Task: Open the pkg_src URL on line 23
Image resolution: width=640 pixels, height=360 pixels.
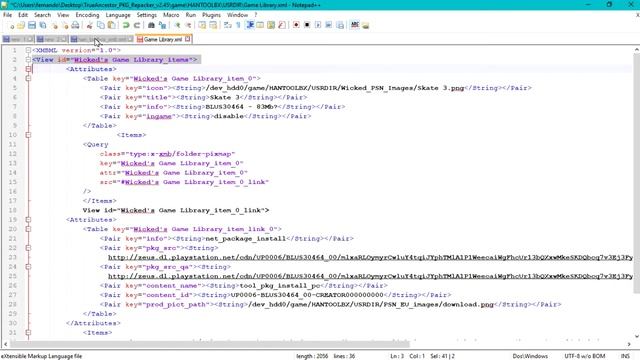Action: [x=370, y=258]
